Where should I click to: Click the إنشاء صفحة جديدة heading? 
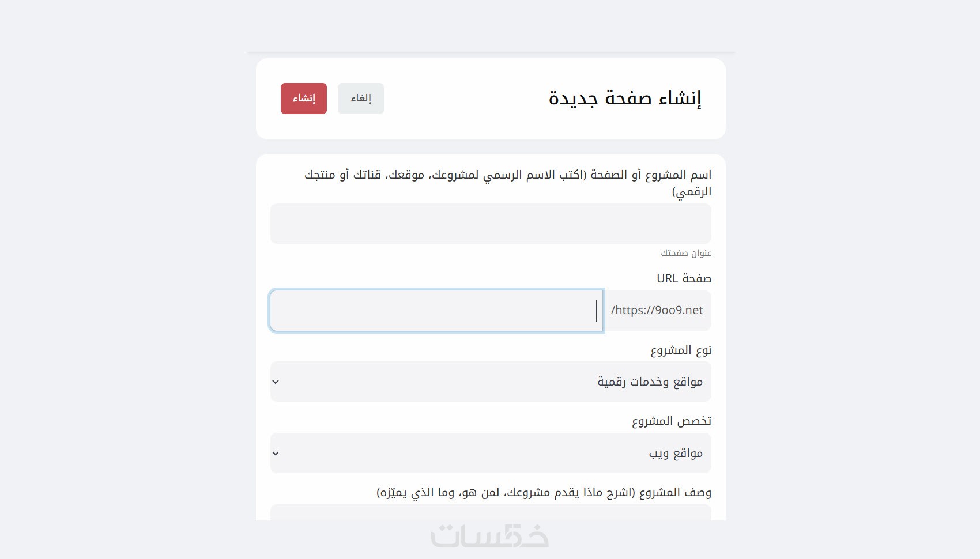click(625, 99)
